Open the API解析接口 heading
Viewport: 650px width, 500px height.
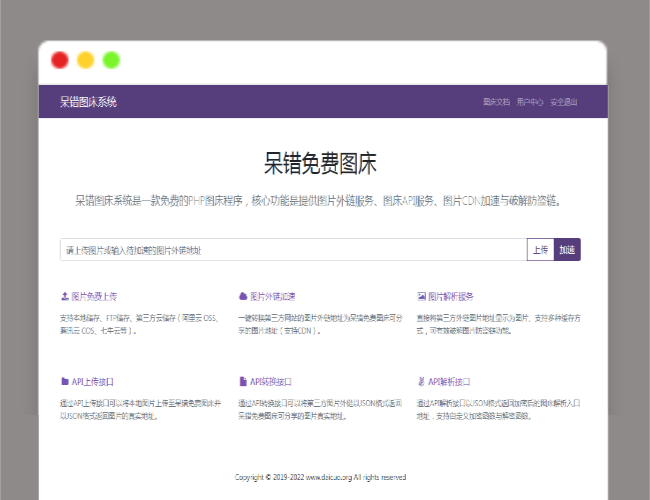449,382
